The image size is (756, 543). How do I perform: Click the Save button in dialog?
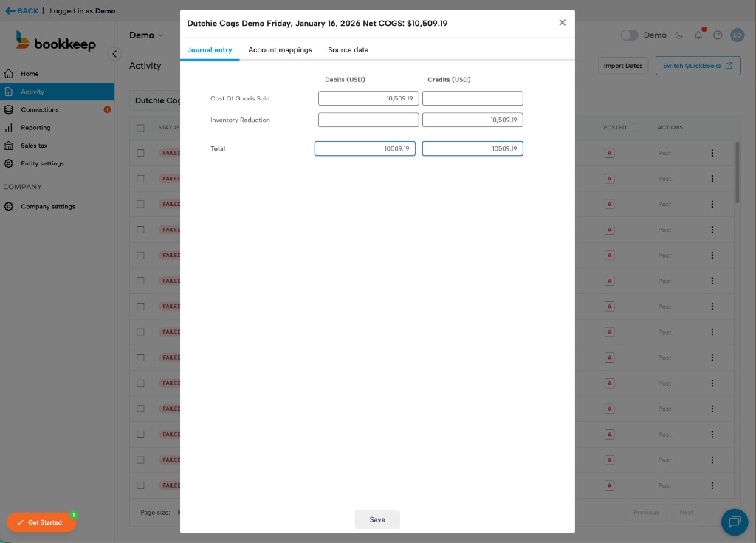(x=377, y=519)
